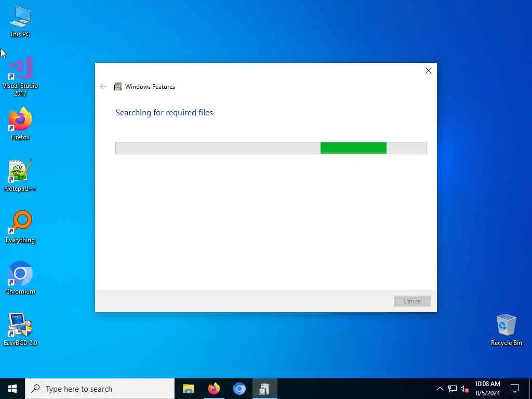This screenshot has height=399, width=532.
Task: Open This PC desktop icon
Action: pos(20,22)
